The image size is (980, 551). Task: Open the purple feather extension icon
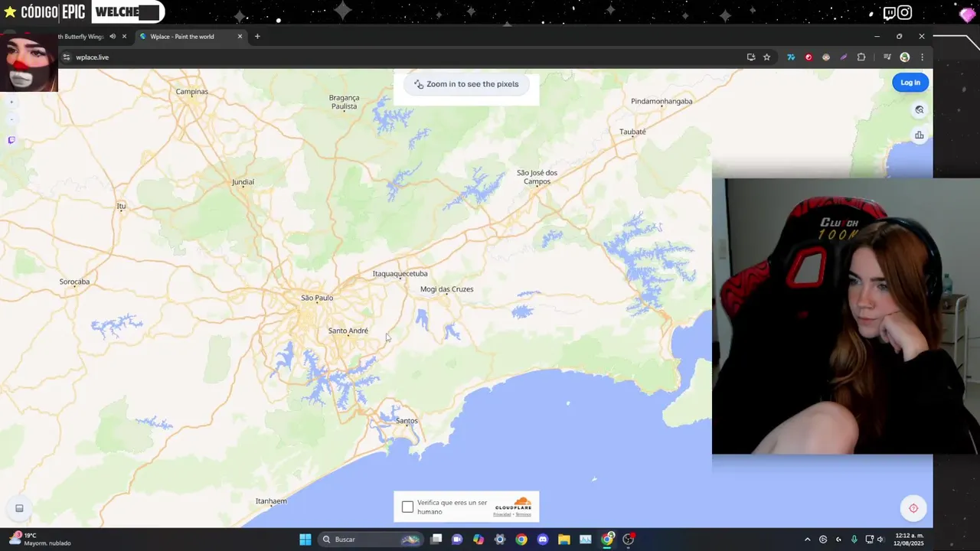(844, 57)
